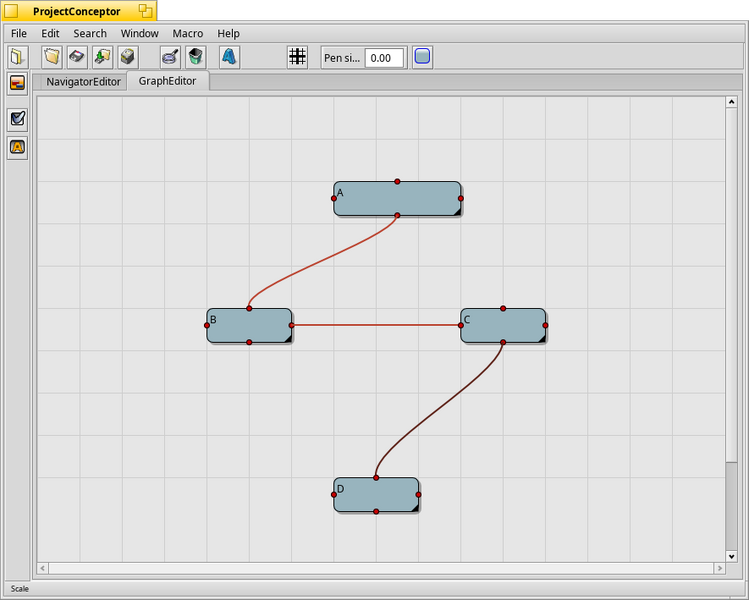
Task: Click the left connector dot of node C
Action: point(460,325)
